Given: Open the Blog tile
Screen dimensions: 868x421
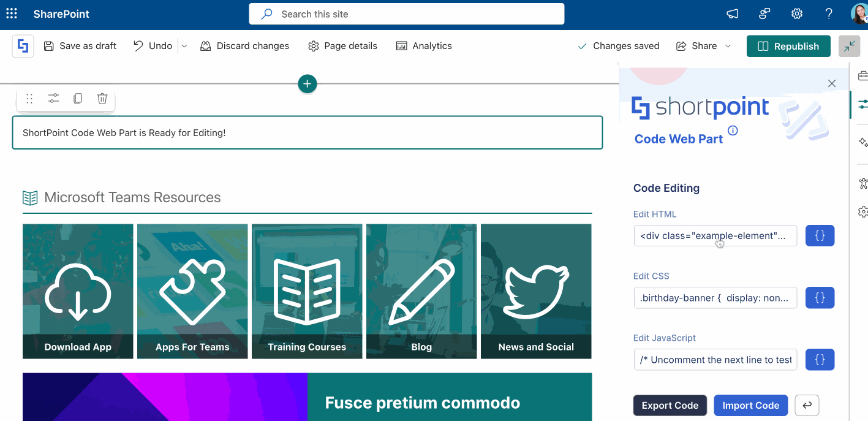Looking at the screenshot, I should [421, 291].
